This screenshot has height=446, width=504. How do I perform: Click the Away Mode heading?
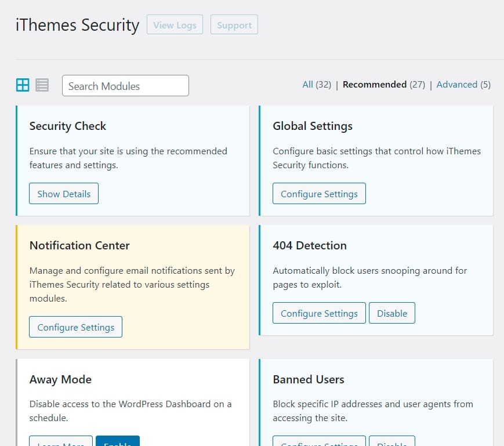[60, 379]
